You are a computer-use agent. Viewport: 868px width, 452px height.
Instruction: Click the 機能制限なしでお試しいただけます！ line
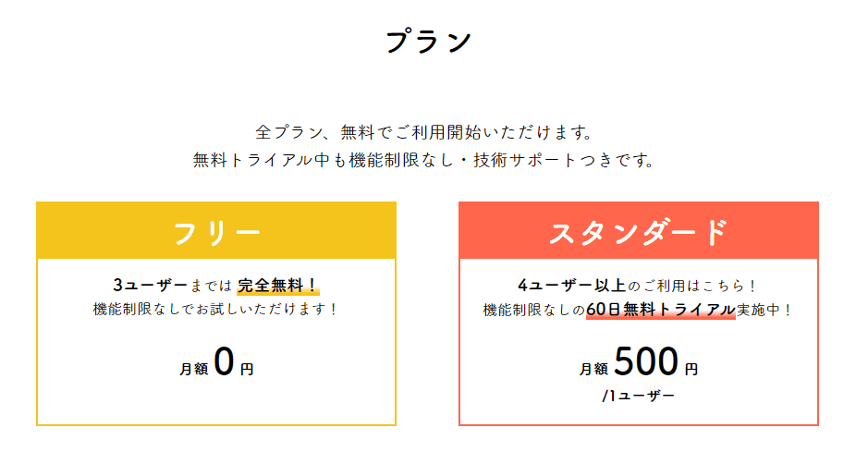pos(216,310)
